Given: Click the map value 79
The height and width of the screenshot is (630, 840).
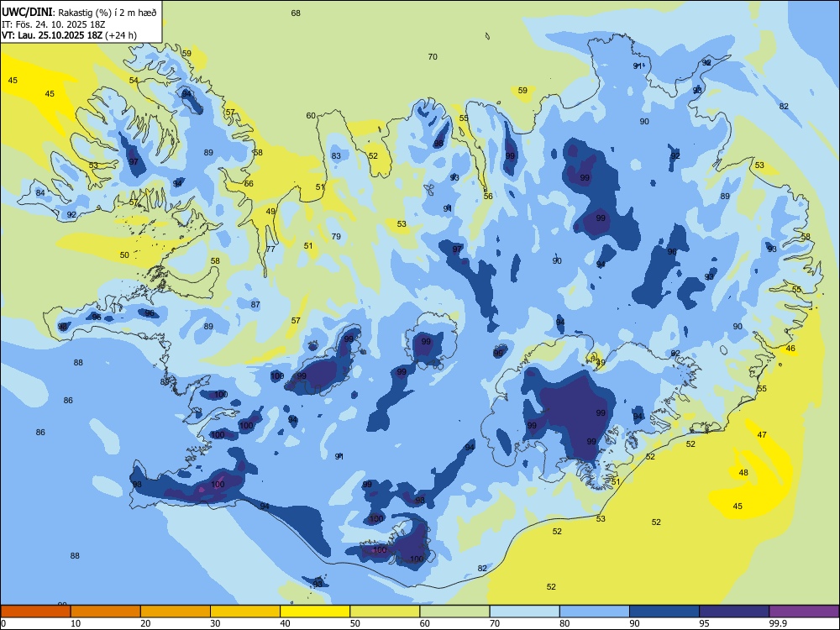Looking at the screenshot, I should click(x=336, y=236).
